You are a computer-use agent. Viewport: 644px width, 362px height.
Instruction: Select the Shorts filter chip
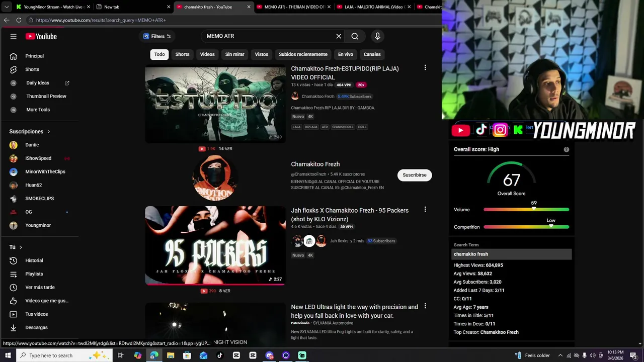pyautogui.click(x=182, y=54)
